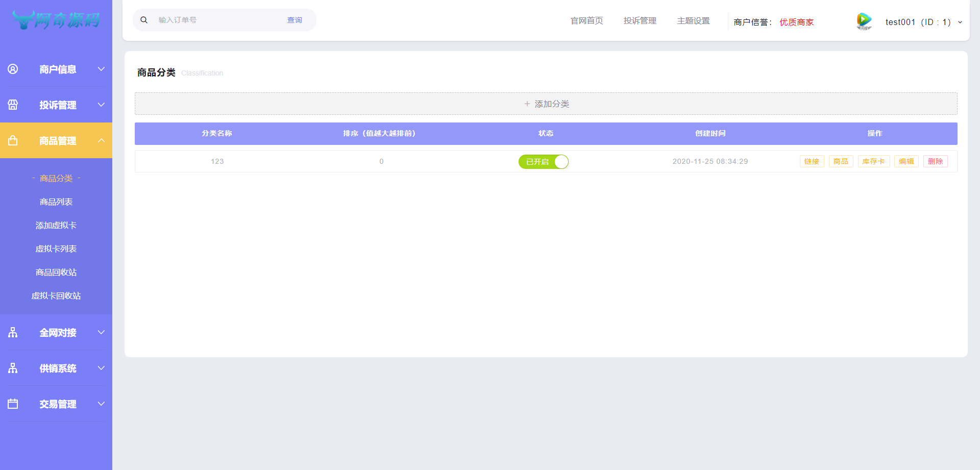Click the 删除 button for category 123
The height and width of the screenshot is (470, 980).
936,161
